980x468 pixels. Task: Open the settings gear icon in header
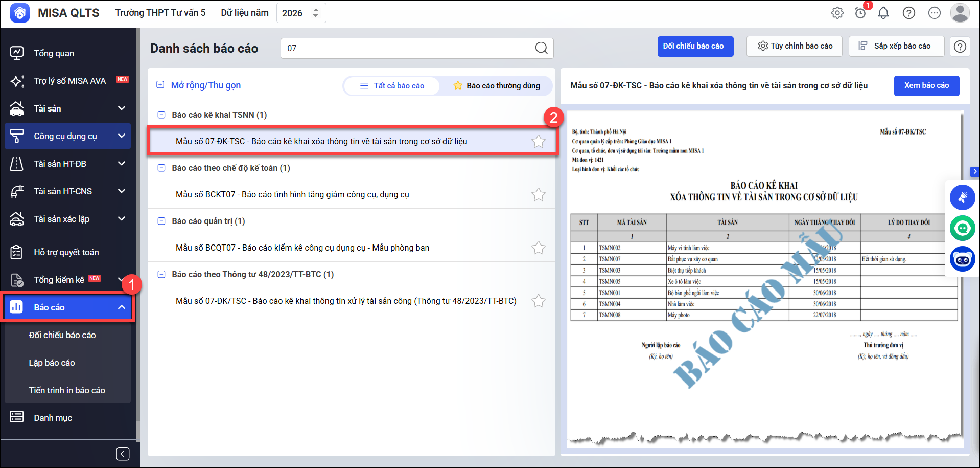[x=837, y=13]
